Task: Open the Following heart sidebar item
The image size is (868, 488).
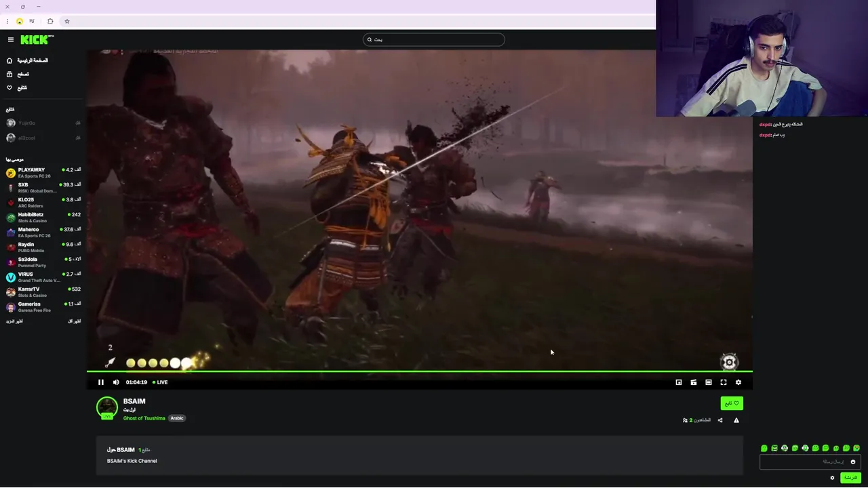Action: [x=17, y=87]
